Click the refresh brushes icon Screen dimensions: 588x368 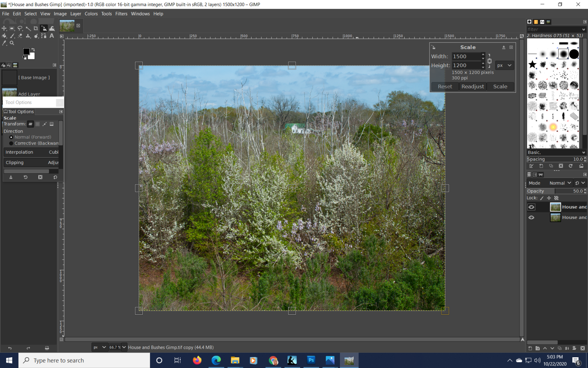[571, 166]
